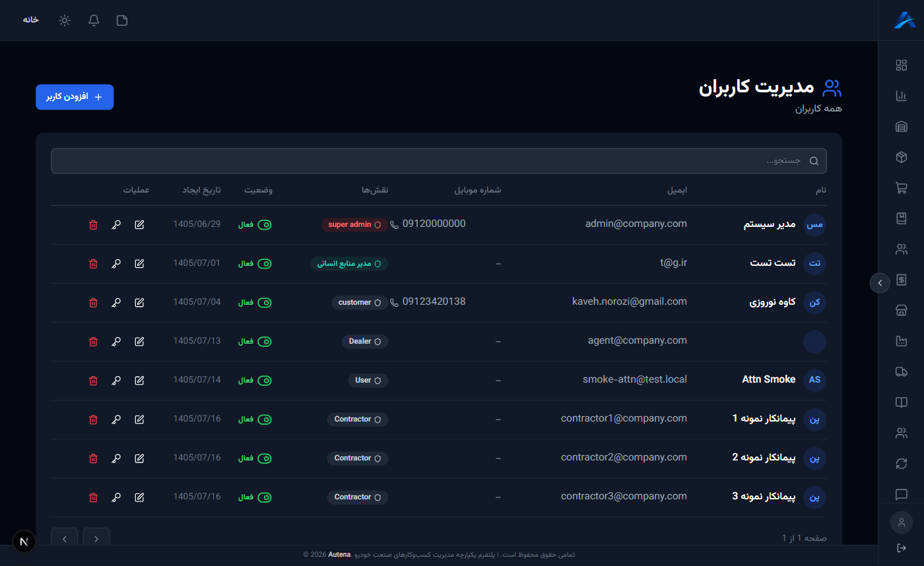
Task: Click the مدیر منابع انسانی role badge
Action: point(350,264)
